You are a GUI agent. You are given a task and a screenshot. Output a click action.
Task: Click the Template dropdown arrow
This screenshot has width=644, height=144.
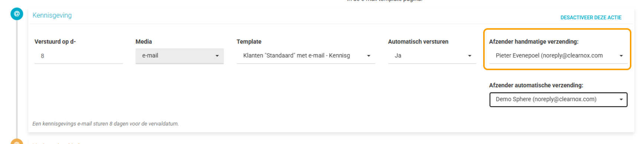tap(369, 56)
